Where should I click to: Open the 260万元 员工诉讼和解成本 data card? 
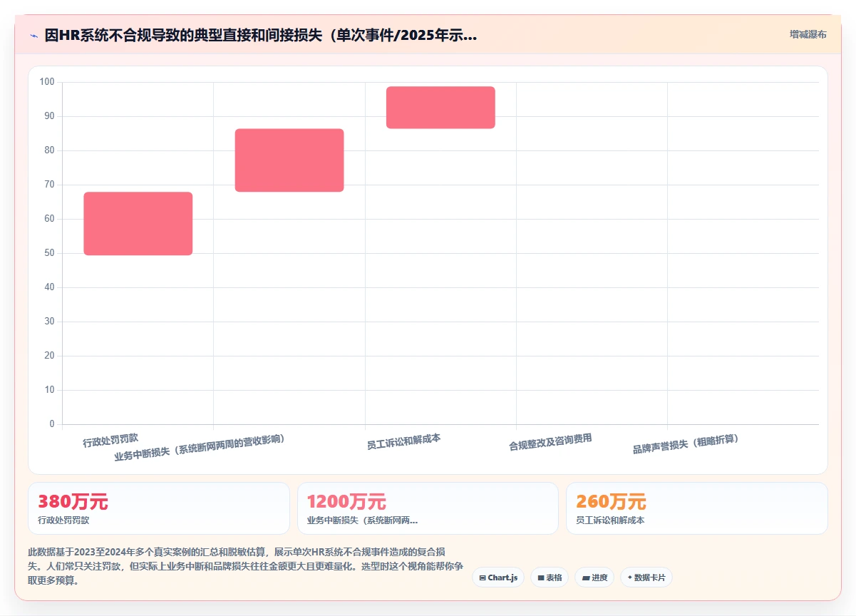[697, 508]
